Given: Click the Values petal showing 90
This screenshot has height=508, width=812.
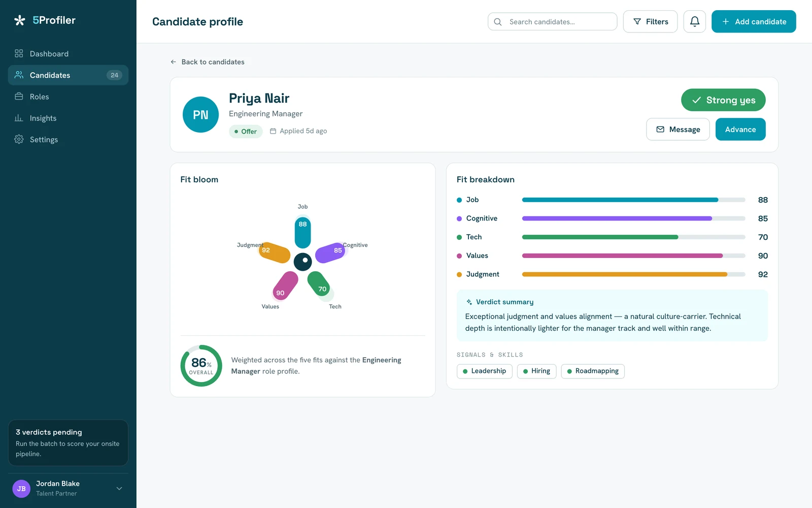Looking at the screenshot, I should click(286, 285).
